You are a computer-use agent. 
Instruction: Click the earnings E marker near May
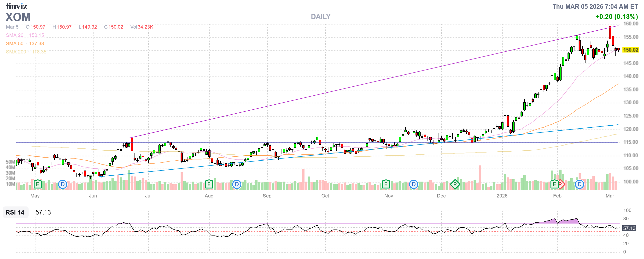coord(38,185)
